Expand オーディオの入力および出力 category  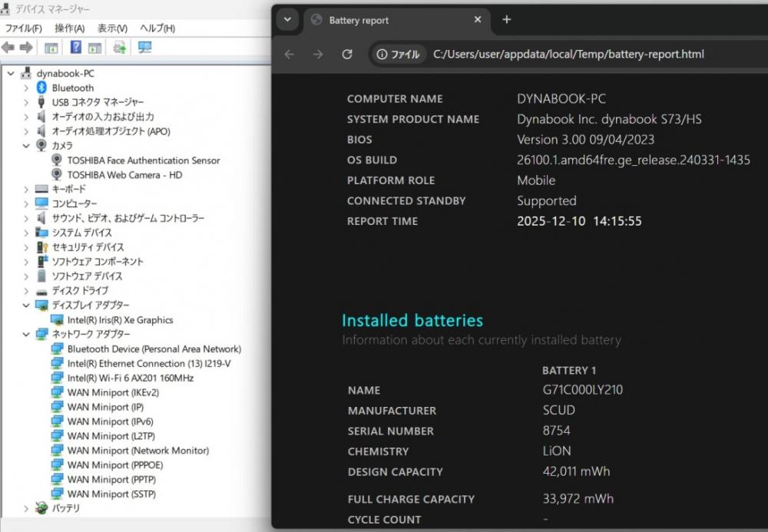(x=26, y=117)
